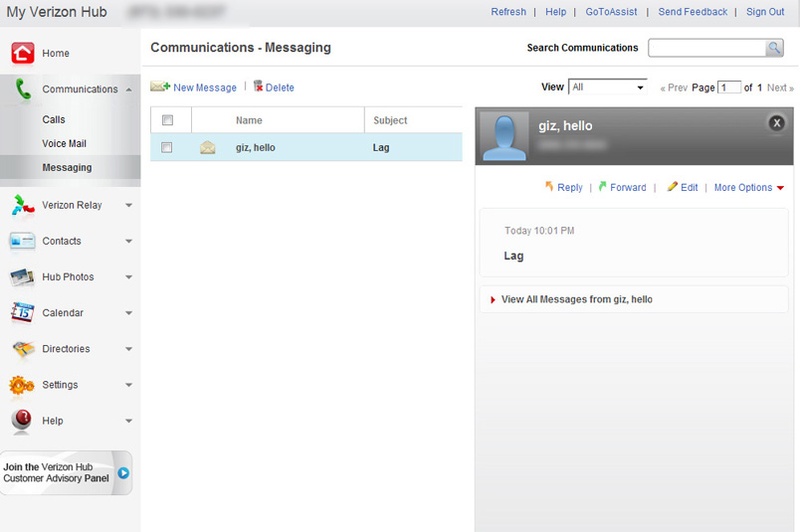Click the giz, hello name cell
Image resolution: width=800 pixels, height=532 pixels.
[x=255, y=147]
